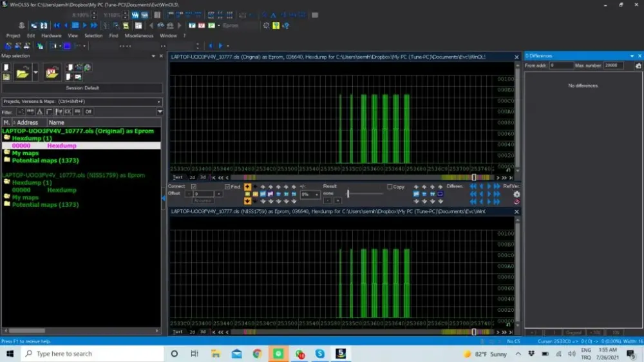This screenshot has width=644, height=362.
Task: Click the save project disk icon in Map selection
Action: (6, 77)
